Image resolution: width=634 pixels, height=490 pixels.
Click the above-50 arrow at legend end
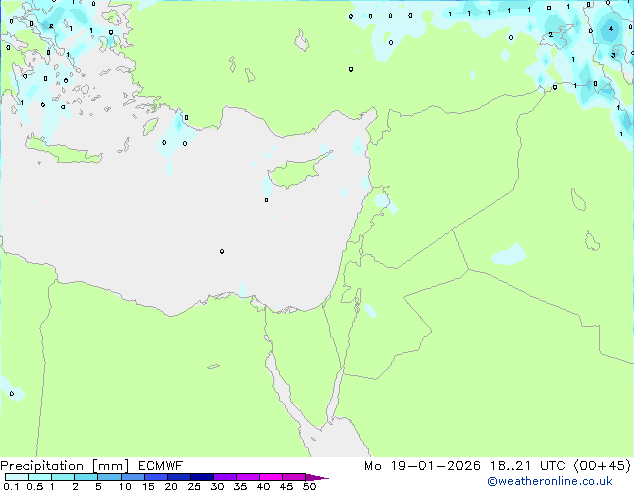[x=317, y=477]
